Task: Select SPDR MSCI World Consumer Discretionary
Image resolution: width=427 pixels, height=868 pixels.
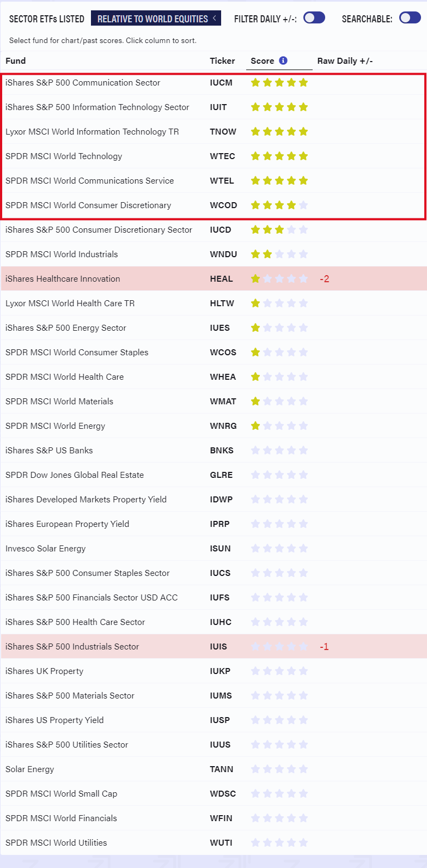Action: click(88, 205)
